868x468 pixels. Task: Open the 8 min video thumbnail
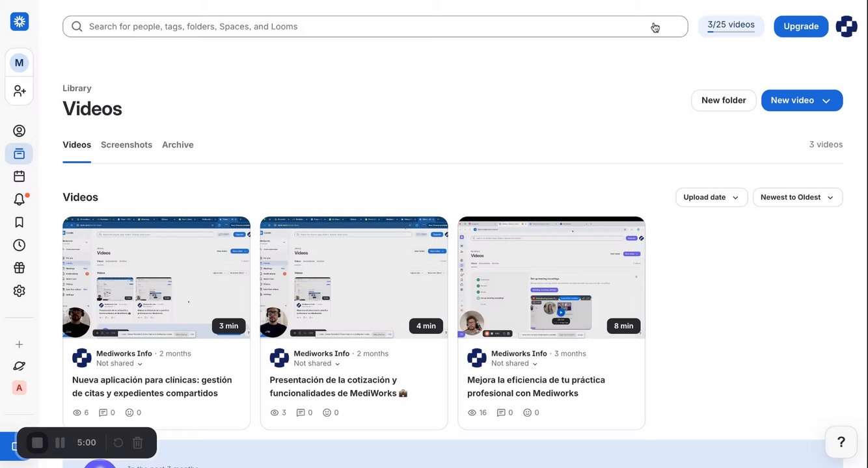(551, 278)
